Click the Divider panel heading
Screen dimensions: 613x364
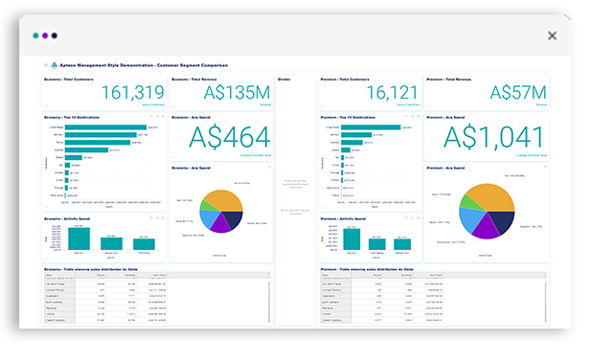[x=284, y=80]
